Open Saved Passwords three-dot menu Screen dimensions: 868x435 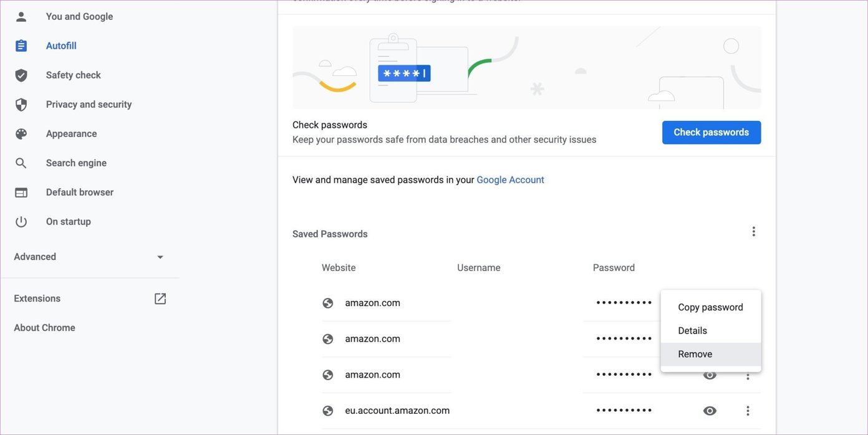point(753,232)
